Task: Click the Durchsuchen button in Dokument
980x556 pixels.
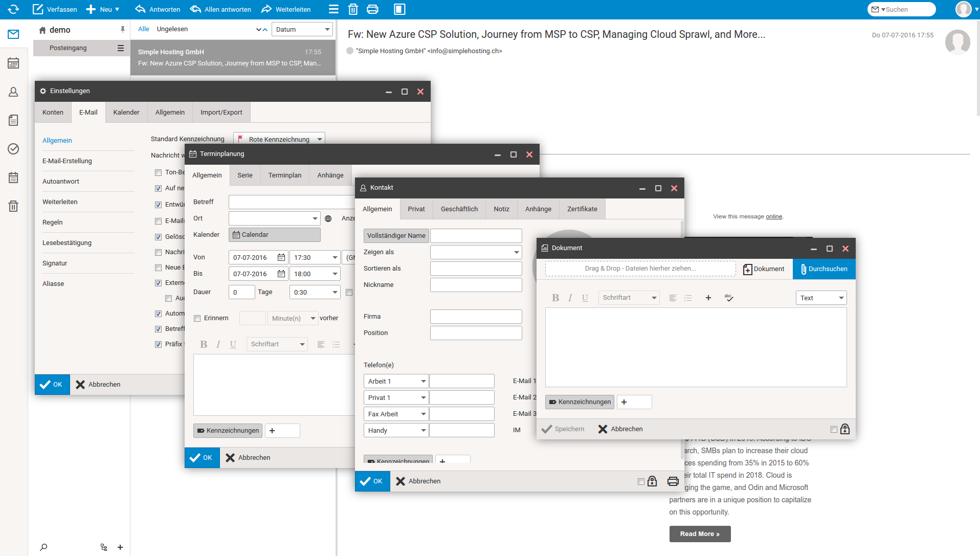Action: (823, 269)
